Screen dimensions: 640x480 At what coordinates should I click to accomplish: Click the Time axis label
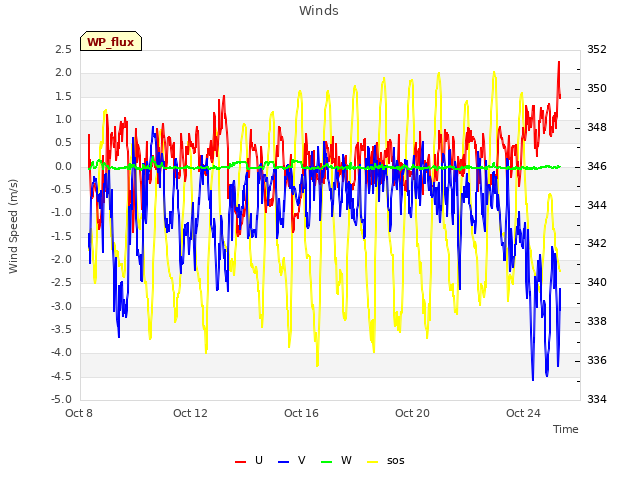click(566, 429)
